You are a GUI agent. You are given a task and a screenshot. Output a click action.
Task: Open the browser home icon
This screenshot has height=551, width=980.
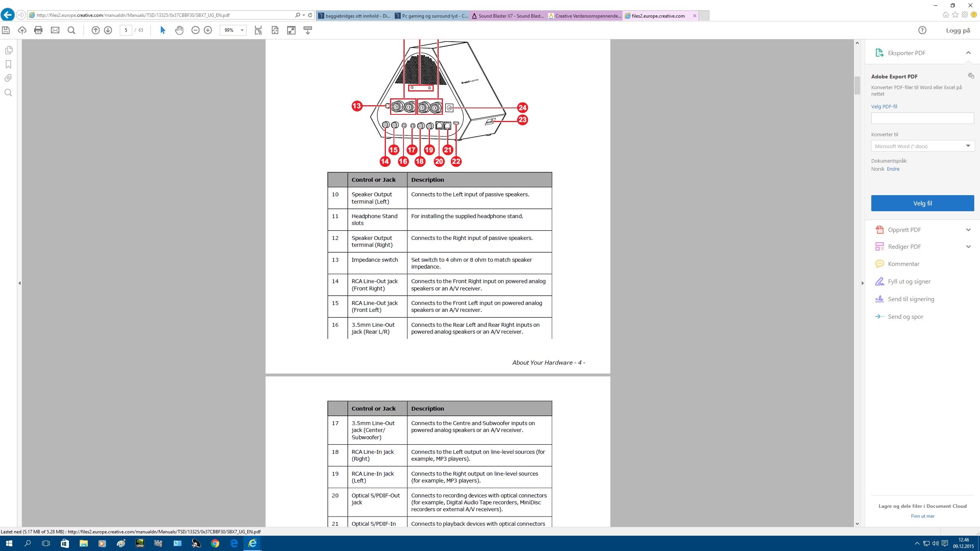[x=946, y=15]
